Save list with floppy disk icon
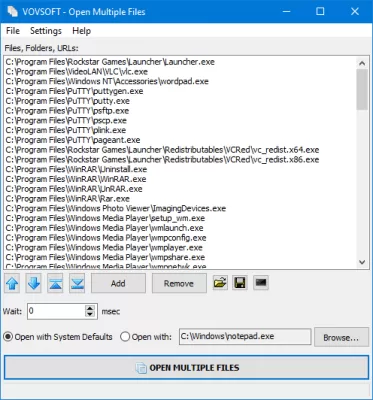373x400 pixels. tap(240, 283)
